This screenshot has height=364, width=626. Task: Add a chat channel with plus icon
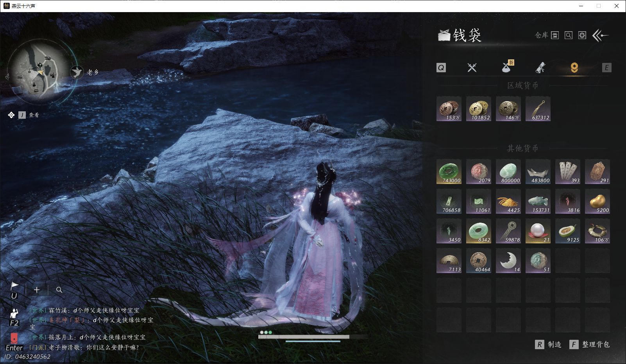coord(37,290)
